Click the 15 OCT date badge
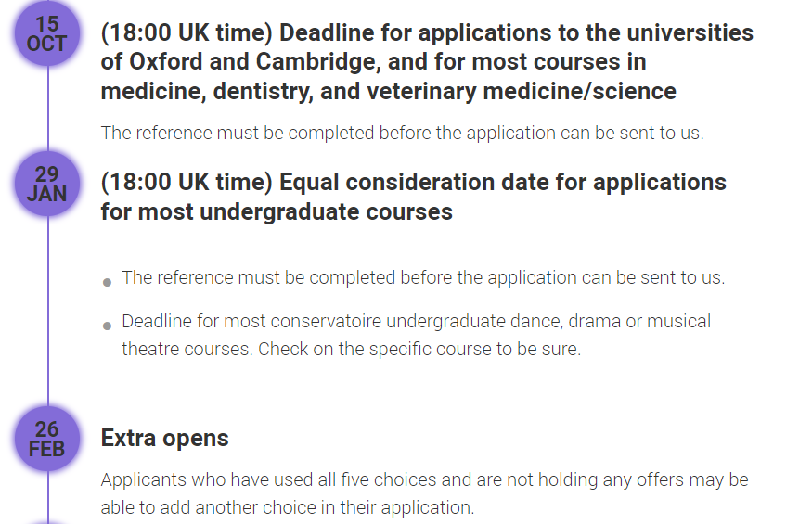 click(46, 33)
